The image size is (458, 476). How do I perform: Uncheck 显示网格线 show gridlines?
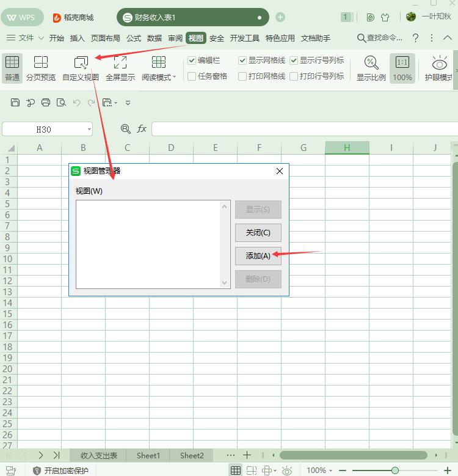pos(242,60)
